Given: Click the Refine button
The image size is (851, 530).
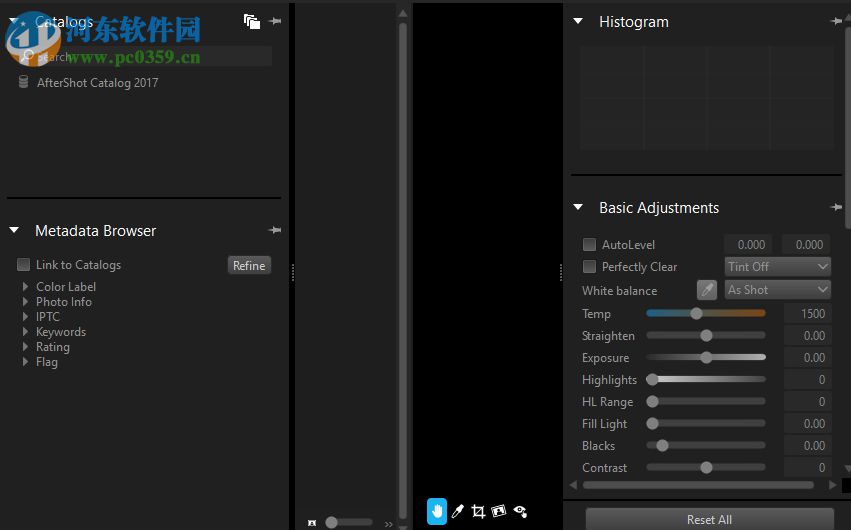Looking at the screenshot, I should [x=249, y=265].
